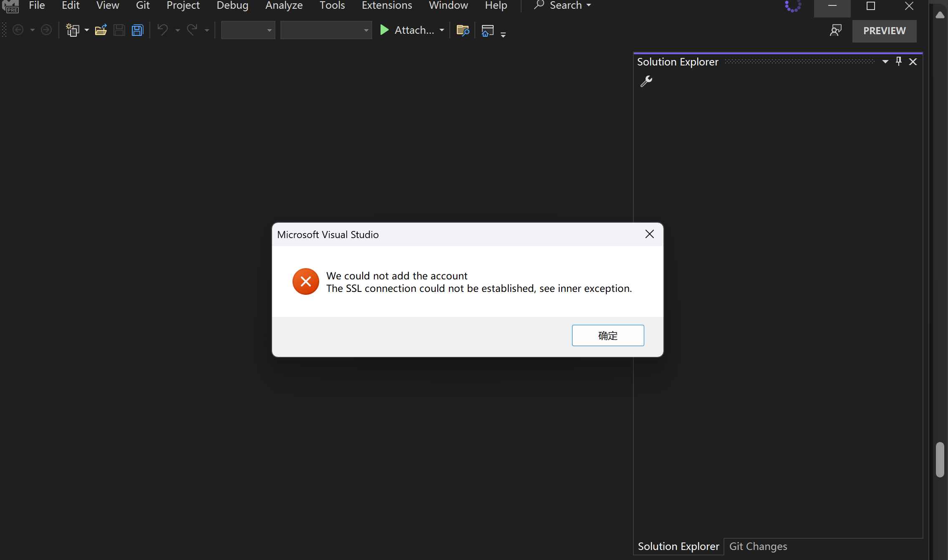948x560 pixels.
Task: Open the Tools menu
Action: [332, 5]
